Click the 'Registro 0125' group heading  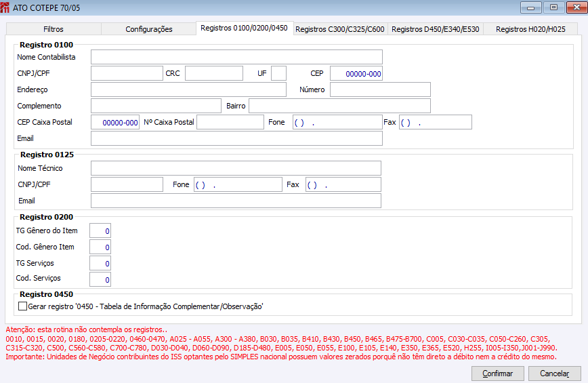(x=47, y=155)
